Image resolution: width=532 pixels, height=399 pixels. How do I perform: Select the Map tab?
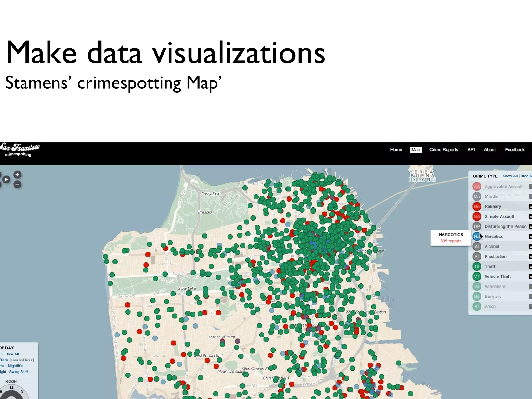416,150
